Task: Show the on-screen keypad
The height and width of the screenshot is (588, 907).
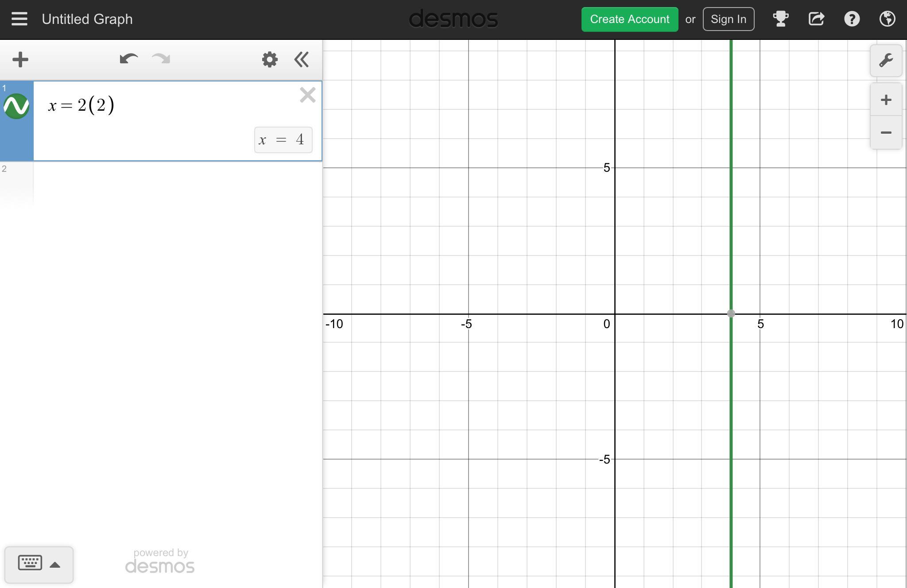Action: click(39, 565)
